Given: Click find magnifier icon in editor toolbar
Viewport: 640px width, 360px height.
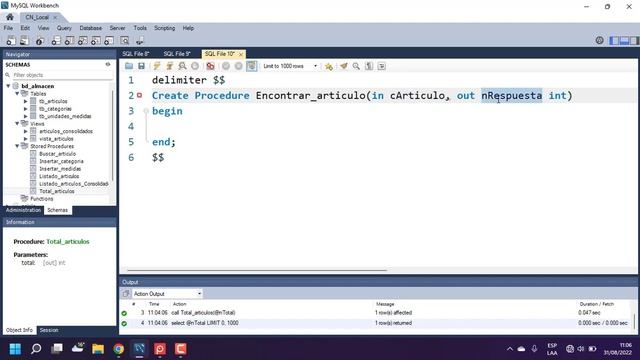Looking at the screenshot, I should click(x=356, y=66).
